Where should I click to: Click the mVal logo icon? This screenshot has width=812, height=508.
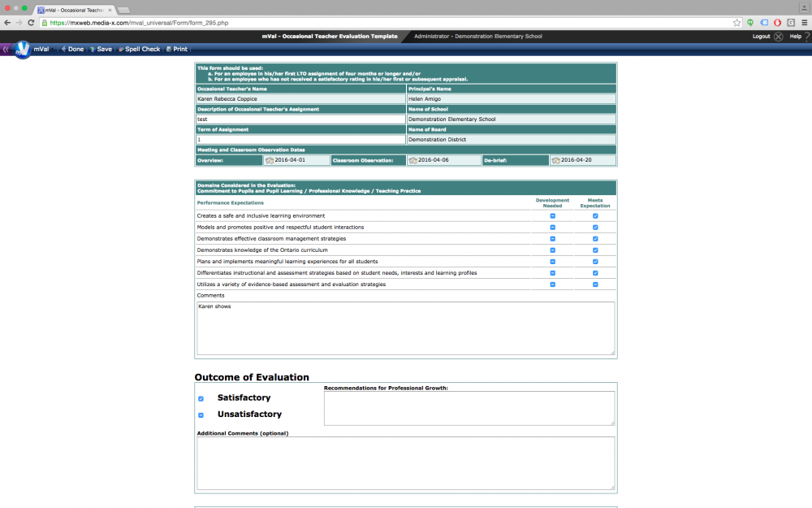point(22,49)
